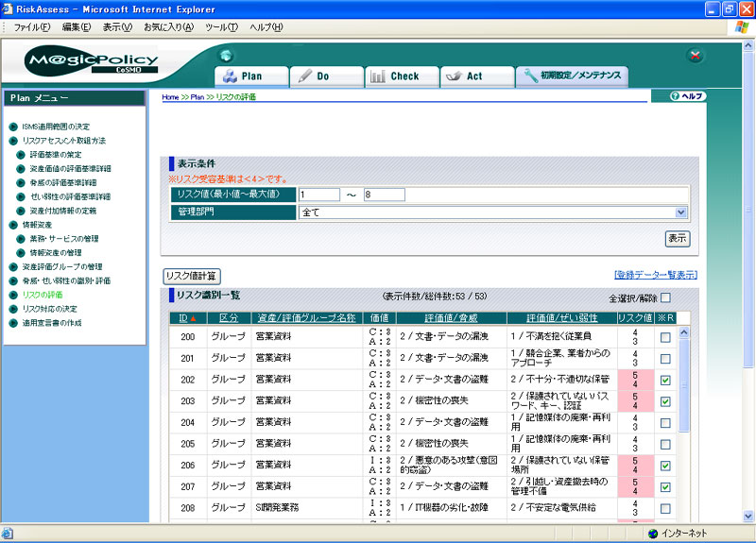Switch to the Check tab
The height and width of the screenshot is (543, 756).
[403, 76]
